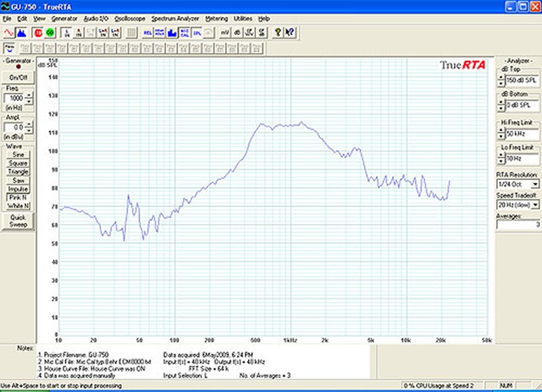Increase generator Ampl with up arrow

[x=29, y=125]
